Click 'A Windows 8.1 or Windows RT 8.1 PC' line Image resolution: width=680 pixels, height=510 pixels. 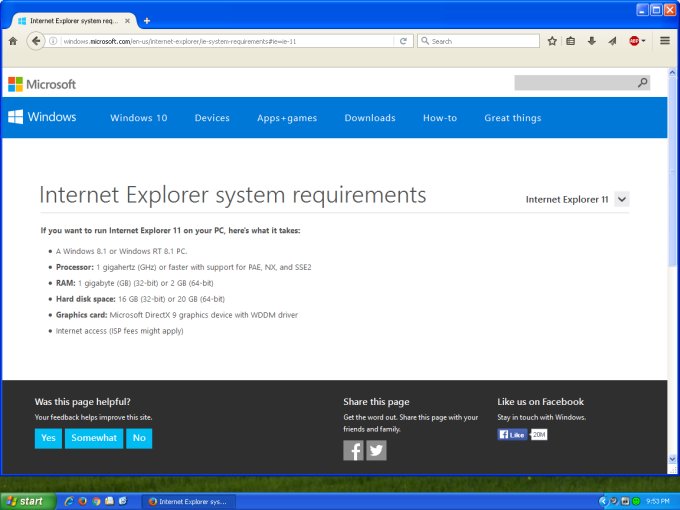pyautogui.click(x=121, y=251)
